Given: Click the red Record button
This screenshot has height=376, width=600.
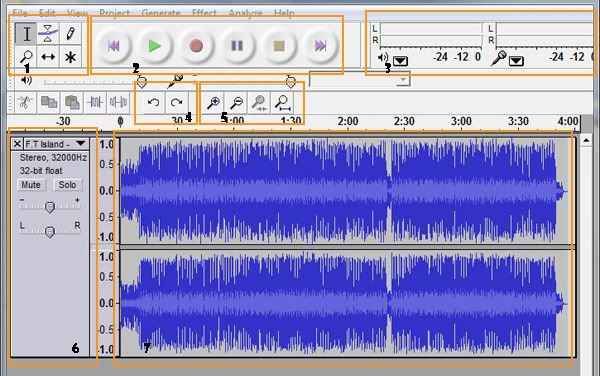Looking at the screenshot, I should click(196, 46).
